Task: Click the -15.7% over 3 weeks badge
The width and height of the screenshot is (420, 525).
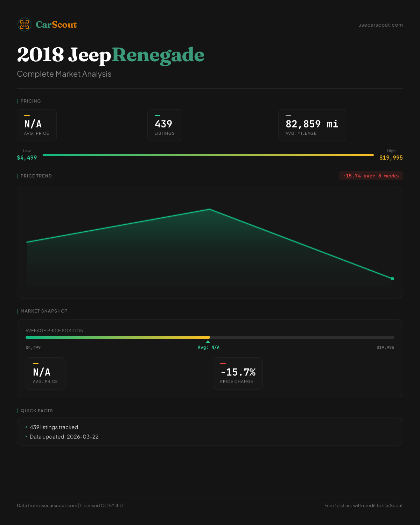Action: (x=371, y=176)
